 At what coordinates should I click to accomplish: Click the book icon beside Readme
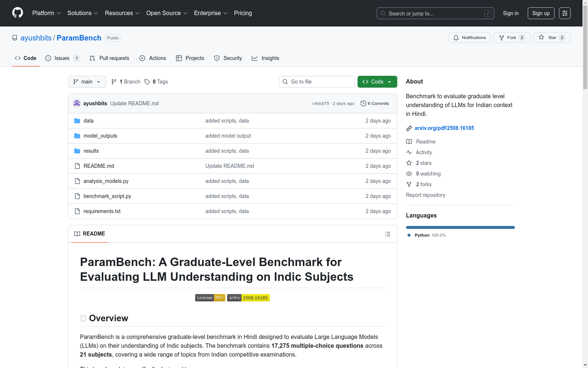point(409,142)
